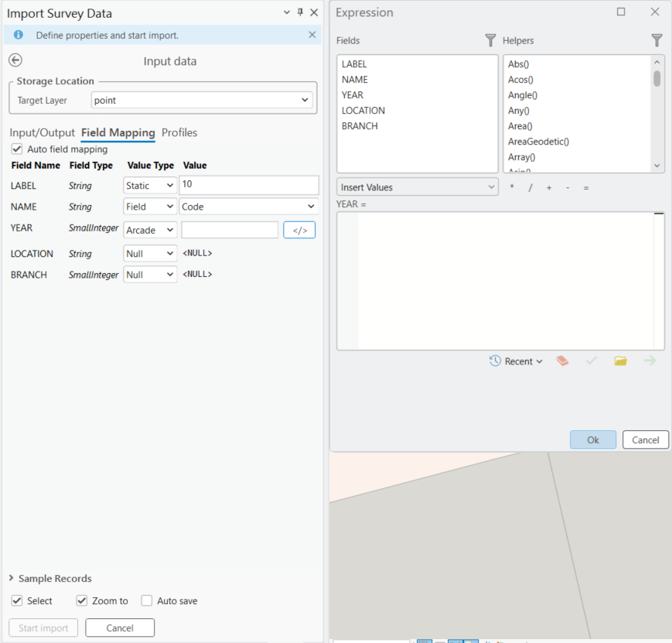Click the Helpers list scrollbar thumb
Viewport: 672px width, 643px height.
pos(657,78)
